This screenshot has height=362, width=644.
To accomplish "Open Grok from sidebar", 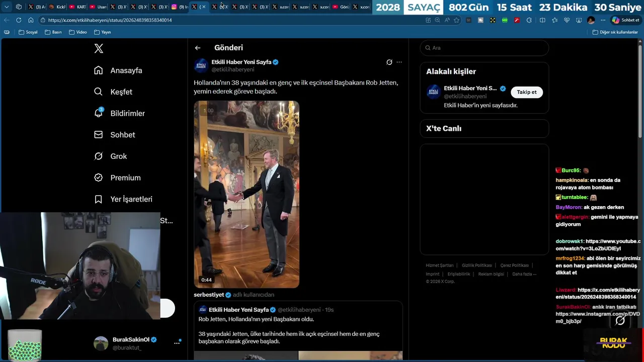I will coord(110,156).
